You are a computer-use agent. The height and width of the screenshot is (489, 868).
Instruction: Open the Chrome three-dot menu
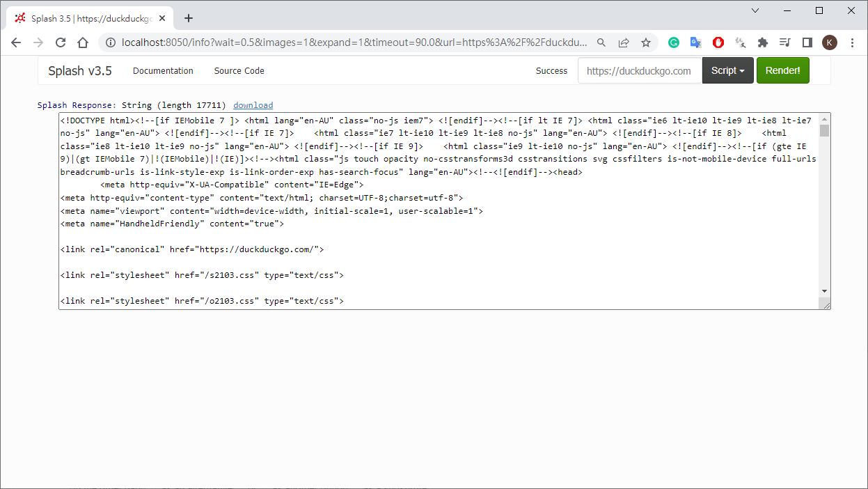point(853,42)
